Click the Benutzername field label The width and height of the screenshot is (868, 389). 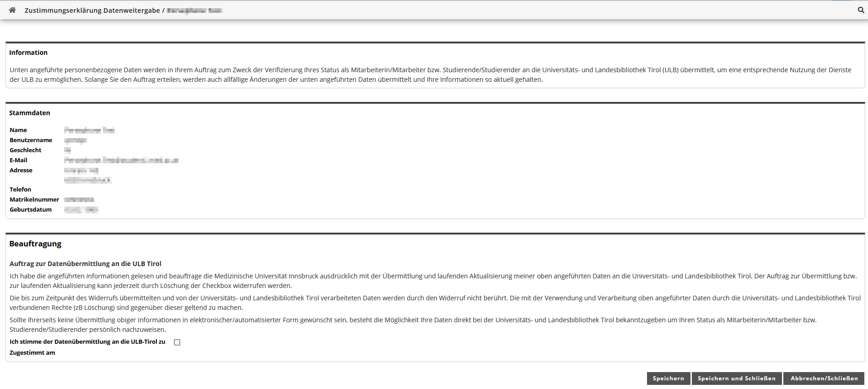[x=31, y=140]
